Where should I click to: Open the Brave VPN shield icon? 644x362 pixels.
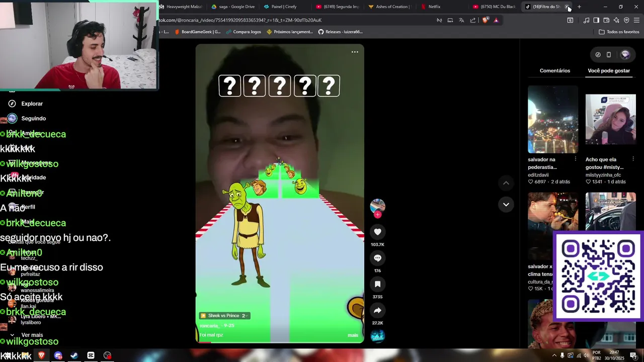pos(626,20)
